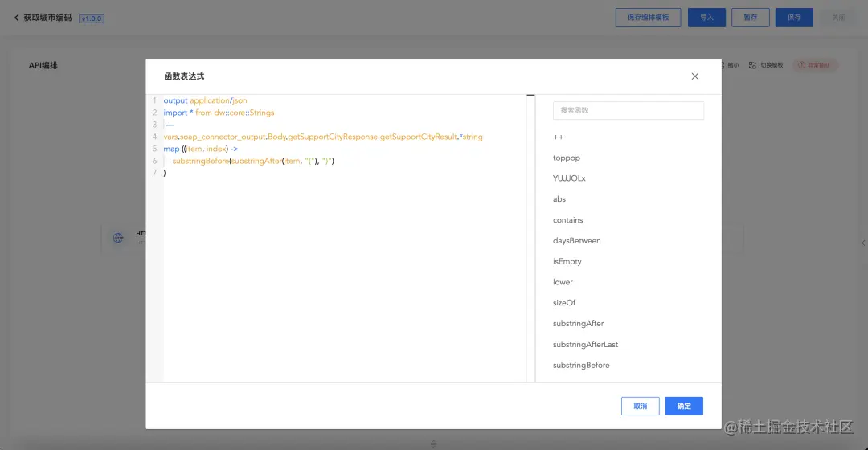Click code line 1 'output application/json'
The image size is (868, 450).
pyautogui.click(x=205, y=100)
